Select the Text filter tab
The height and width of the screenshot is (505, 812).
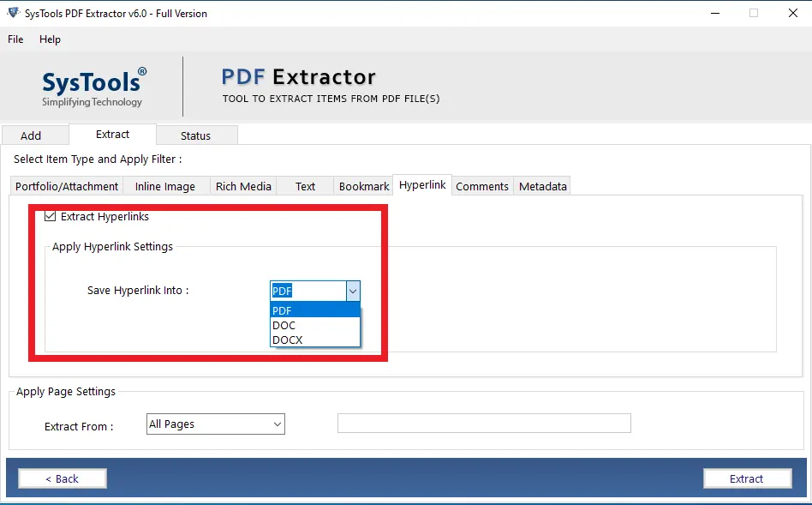(x=305, y=186)
